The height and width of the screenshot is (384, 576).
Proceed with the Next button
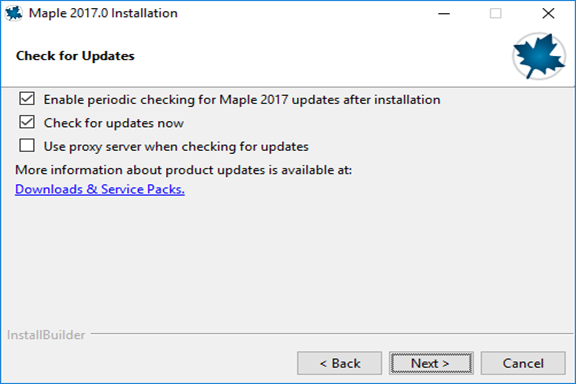point(431,363)
